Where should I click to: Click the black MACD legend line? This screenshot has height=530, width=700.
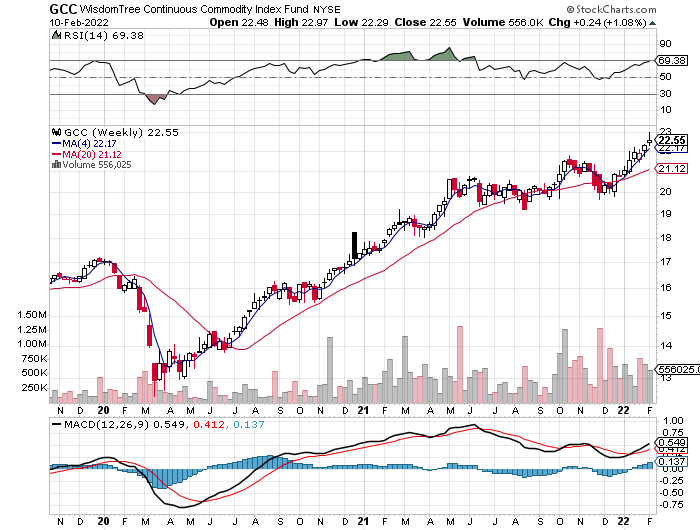coord(57,424)
